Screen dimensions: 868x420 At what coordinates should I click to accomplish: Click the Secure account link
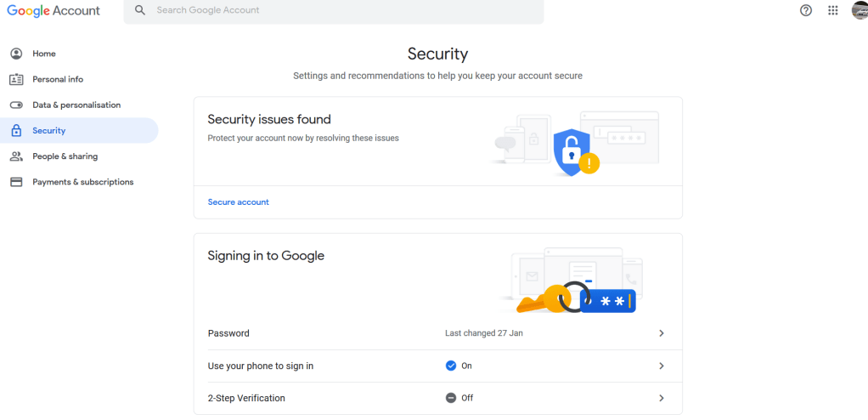(x=238, y=202)
